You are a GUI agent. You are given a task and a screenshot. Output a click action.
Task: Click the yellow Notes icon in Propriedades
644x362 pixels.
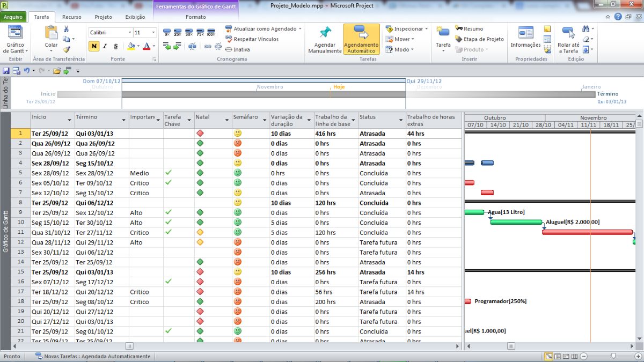[547, 29]
